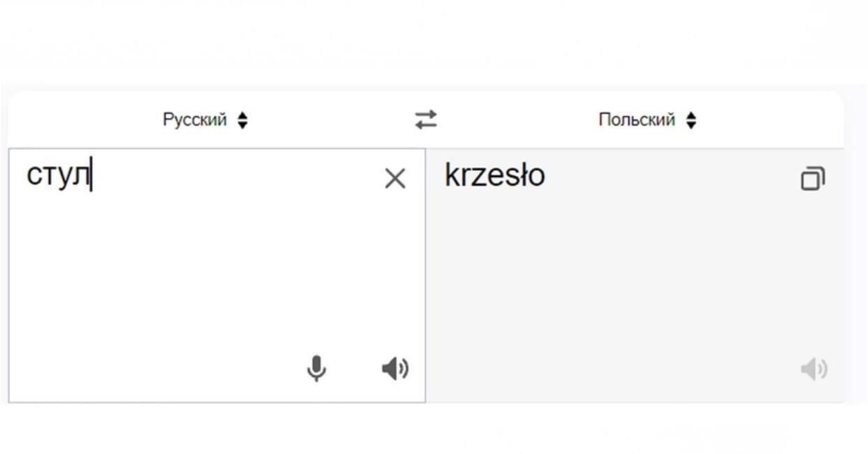Listen to the Russian source text
868x454 pixels.
tap(395, 369)
